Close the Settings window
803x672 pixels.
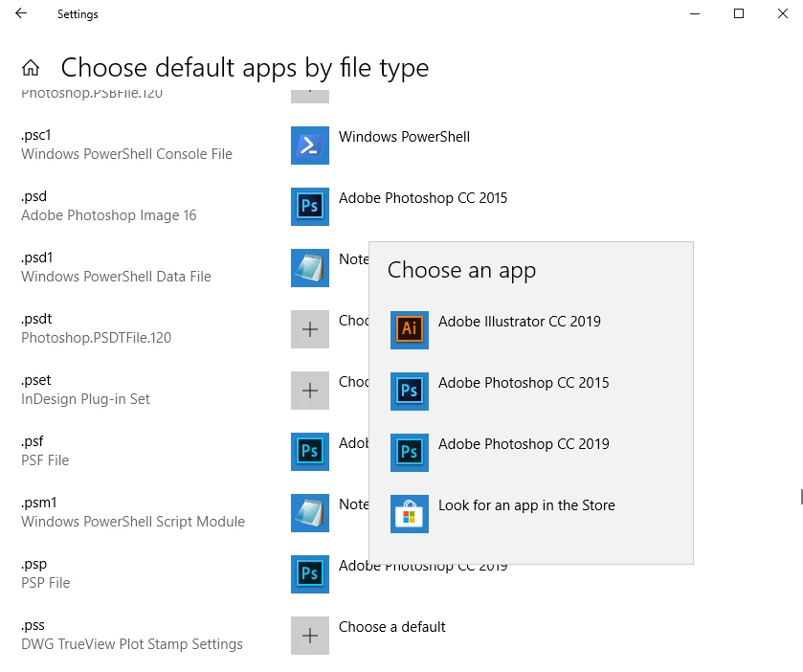click(783, 13)
